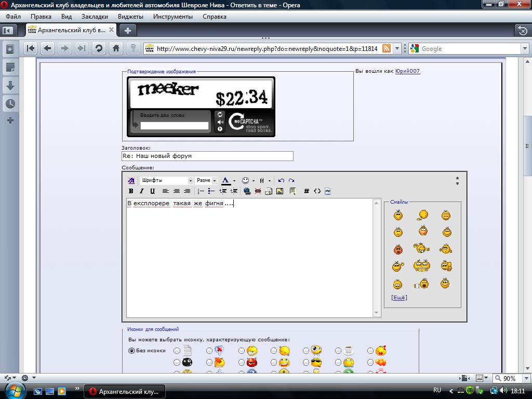This screenshot has width=532, height=399.
Task: Open the Закладки menu
Action: tap(95, 16)
